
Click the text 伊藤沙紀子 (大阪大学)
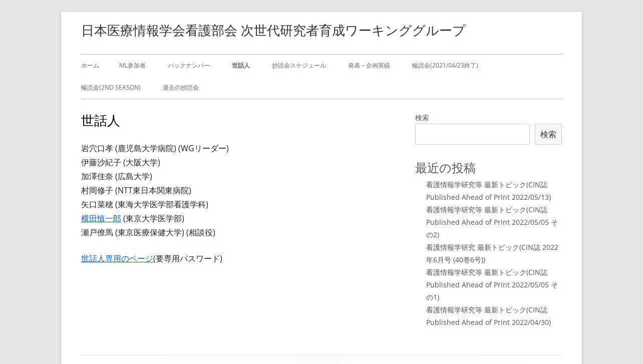click(x=121, y=163)
